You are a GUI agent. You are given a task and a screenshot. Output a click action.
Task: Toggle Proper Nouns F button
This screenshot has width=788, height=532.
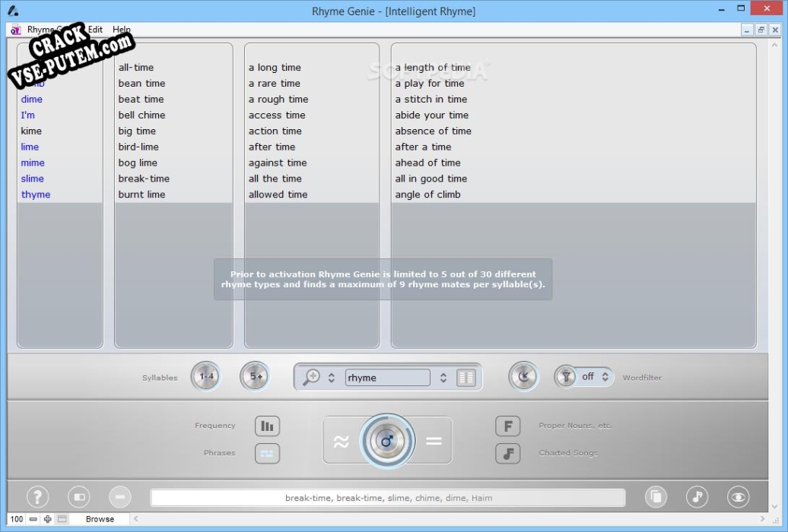tap(507, 426)
